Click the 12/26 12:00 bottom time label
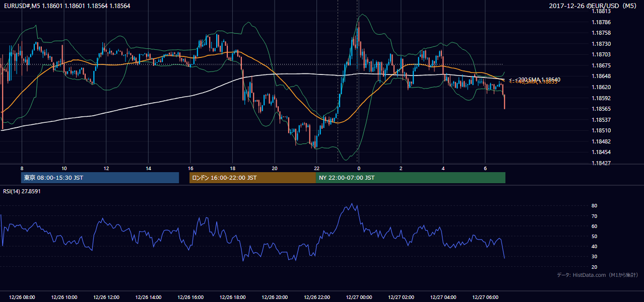 tap(106, 297)
